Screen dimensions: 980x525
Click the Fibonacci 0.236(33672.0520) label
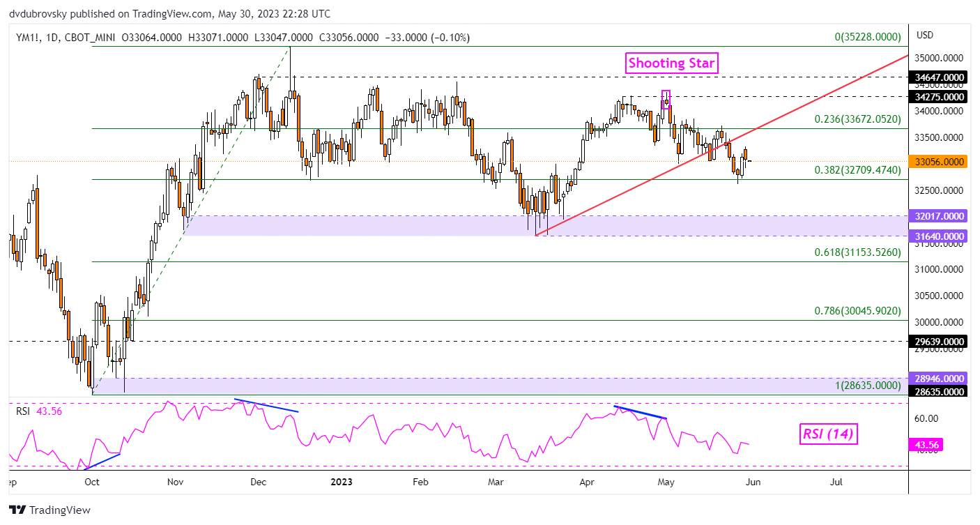tap(858, 119)
